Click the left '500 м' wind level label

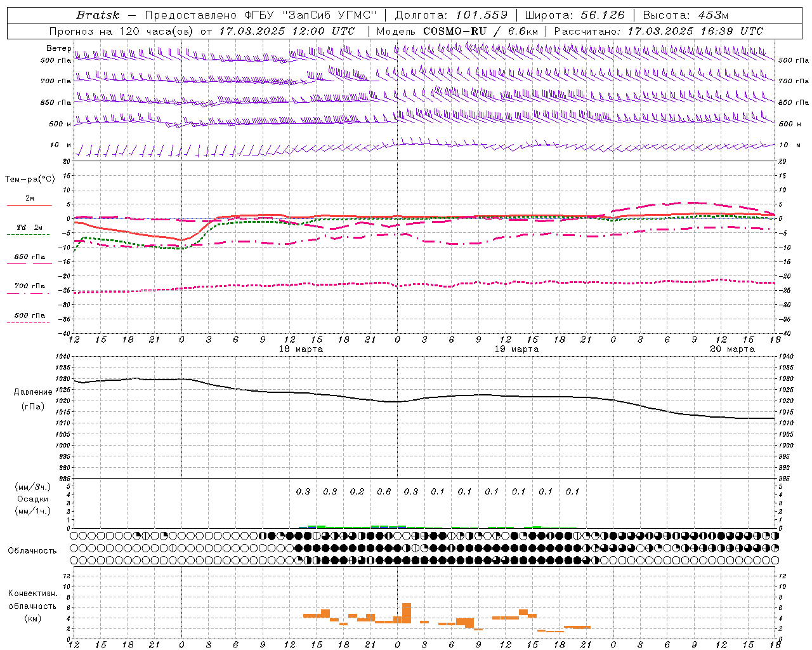[x=60, y=124]
